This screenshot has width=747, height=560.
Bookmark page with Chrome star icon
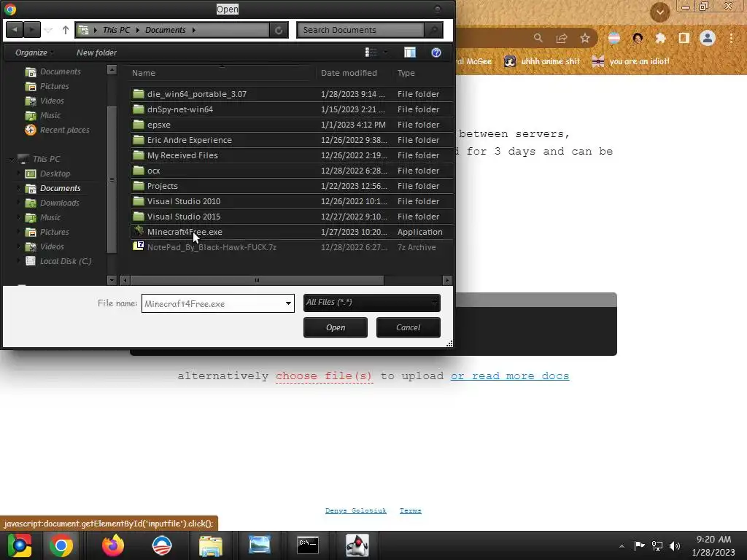pos(585,38)
